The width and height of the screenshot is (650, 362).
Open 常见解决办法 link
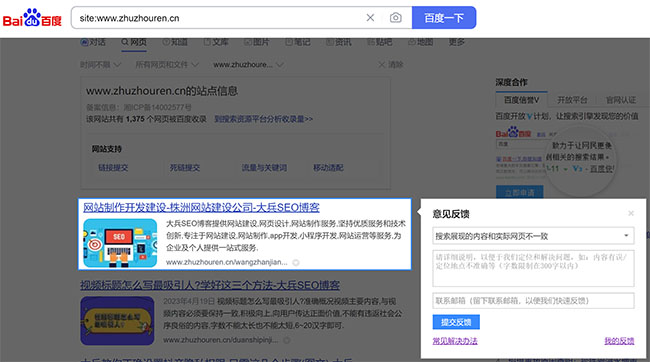coord(455,341)
